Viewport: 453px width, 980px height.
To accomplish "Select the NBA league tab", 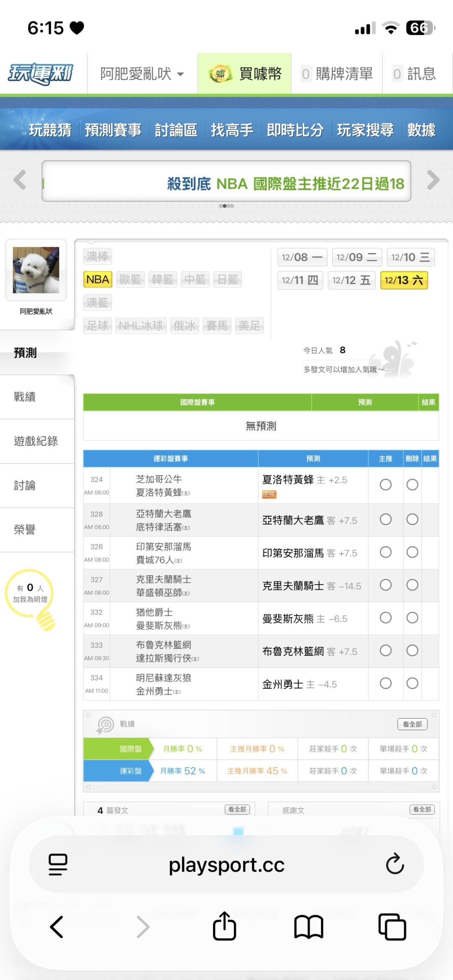I will pos(98,279).
